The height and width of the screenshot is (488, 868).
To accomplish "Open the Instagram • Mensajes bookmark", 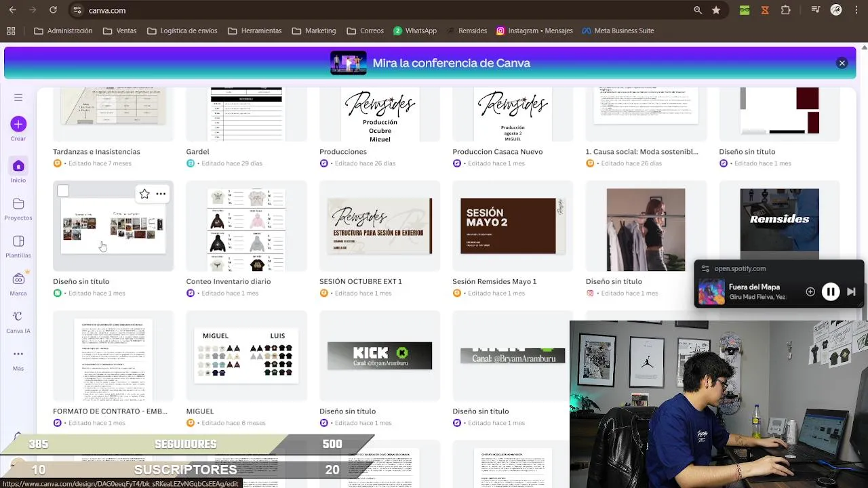I will 534,30.
